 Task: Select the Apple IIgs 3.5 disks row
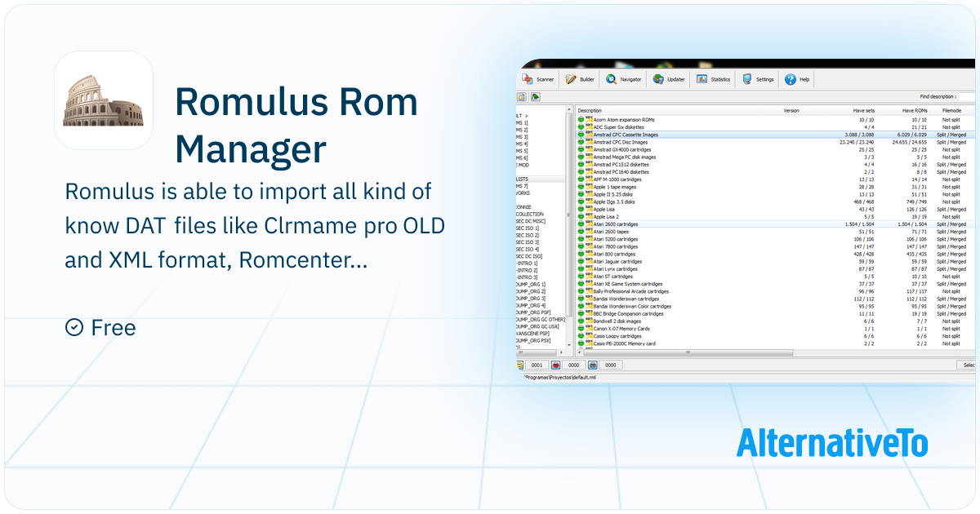pyautogui.click(x=776, y=202)
